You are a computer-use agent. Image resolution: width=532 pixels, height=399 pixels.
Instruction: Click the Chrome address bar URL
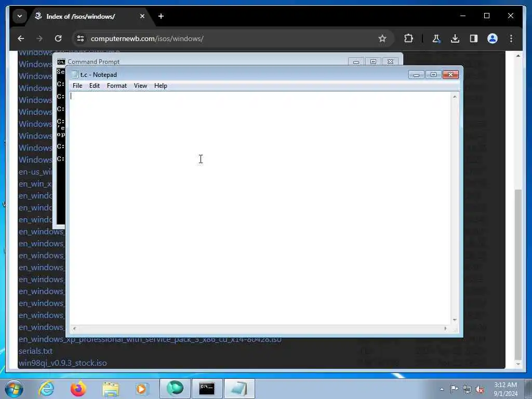pos(147,38)
